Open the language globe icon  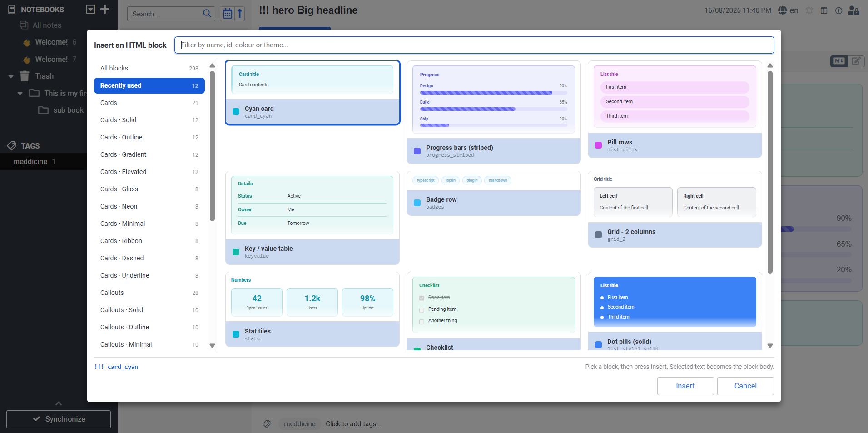click(783, 10)
